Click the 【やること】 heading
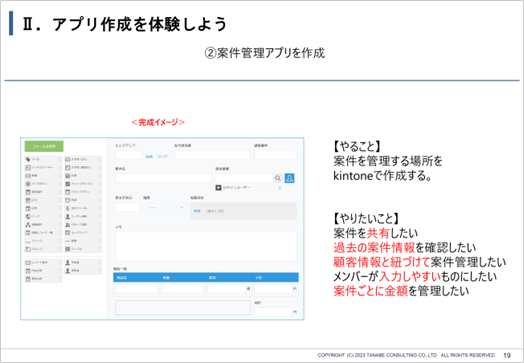 (357, 146)
